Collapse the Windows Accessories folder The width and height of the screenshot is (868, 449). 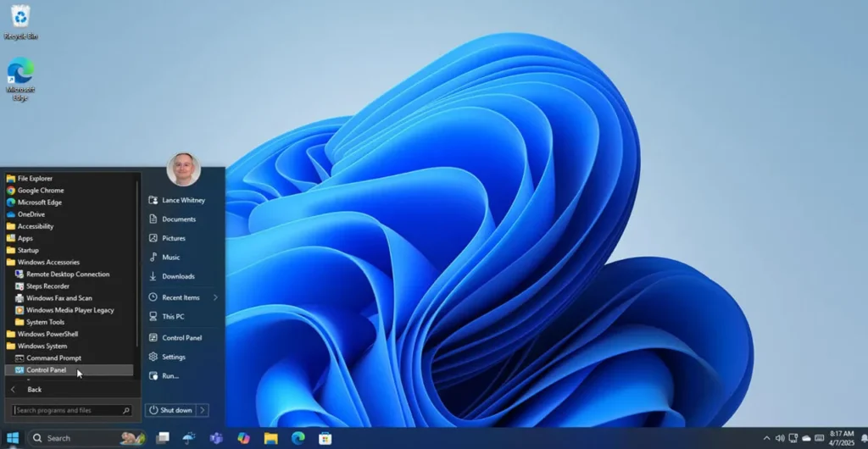[48, 263]
